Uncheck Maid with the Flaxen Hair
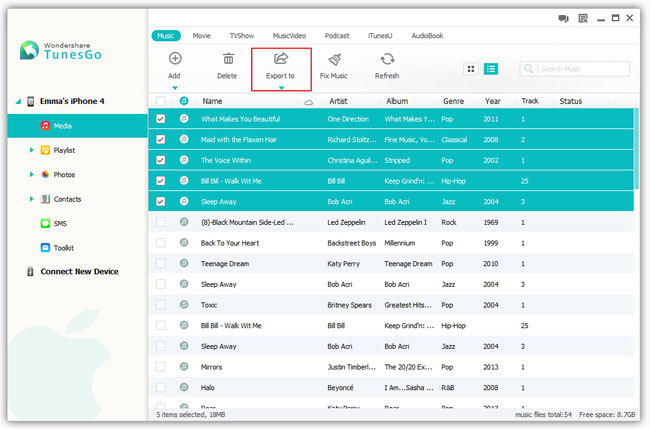The width and height of the screenshot is (650, 429). tap(160, 140)
